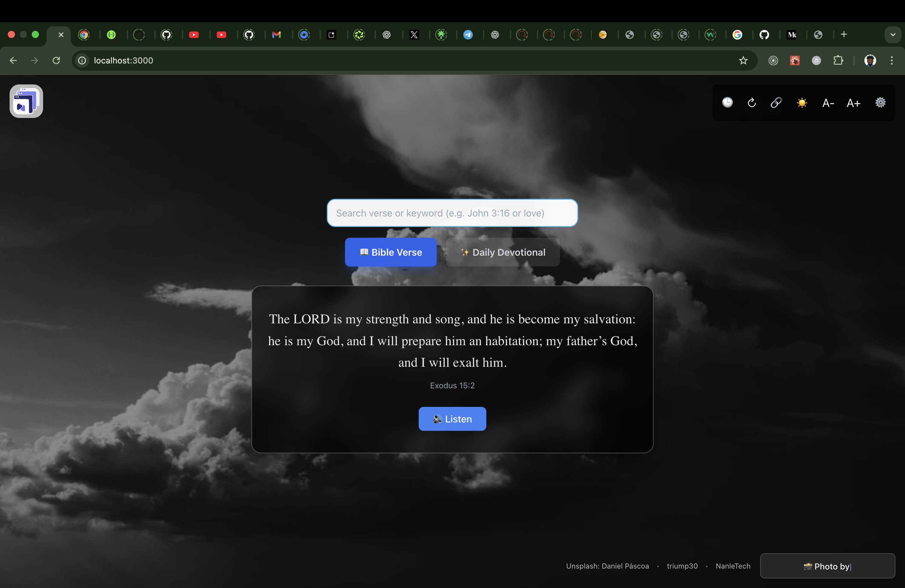905x588 pixels.
Task: Click the refresh verse icon
Action: tap(752, 103)
